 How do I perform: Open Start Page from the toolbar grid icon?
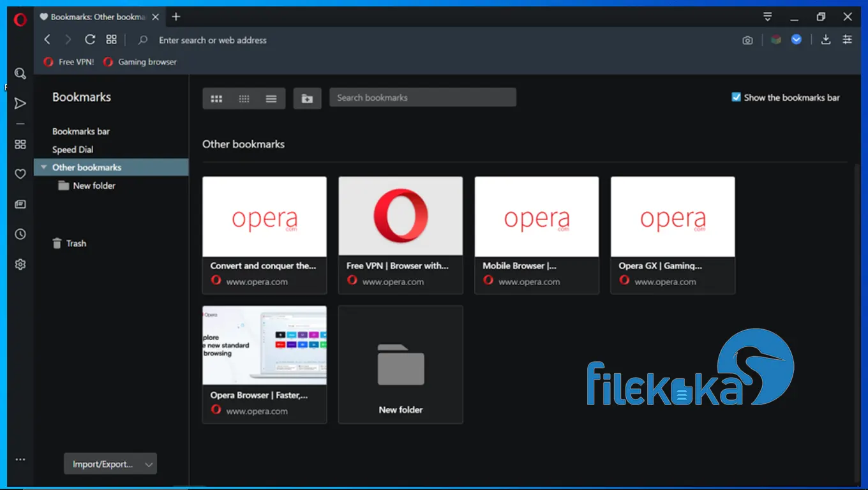112,40
